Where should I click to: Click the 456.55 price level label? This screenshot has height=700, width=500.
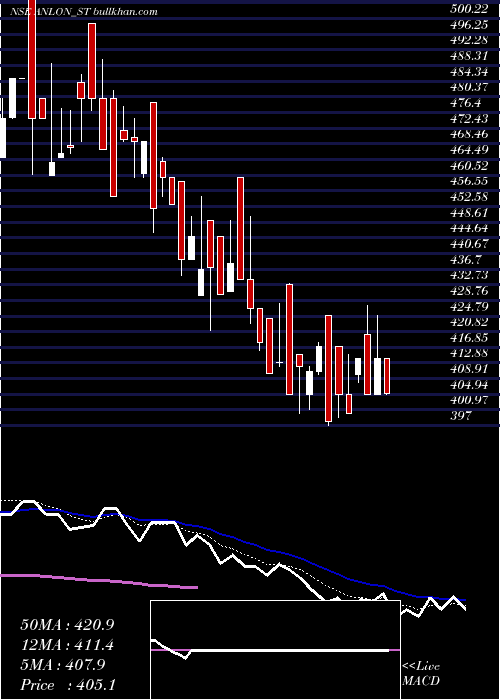470,182
